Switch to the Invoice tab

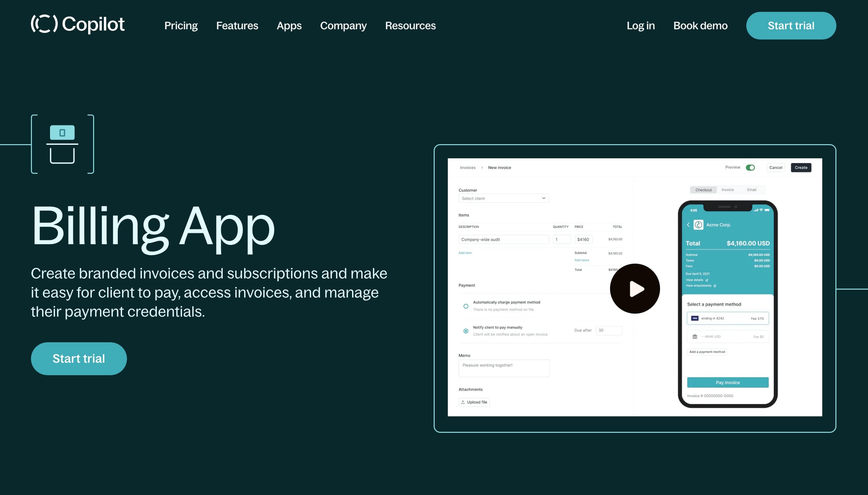click(x=728, y=190)
